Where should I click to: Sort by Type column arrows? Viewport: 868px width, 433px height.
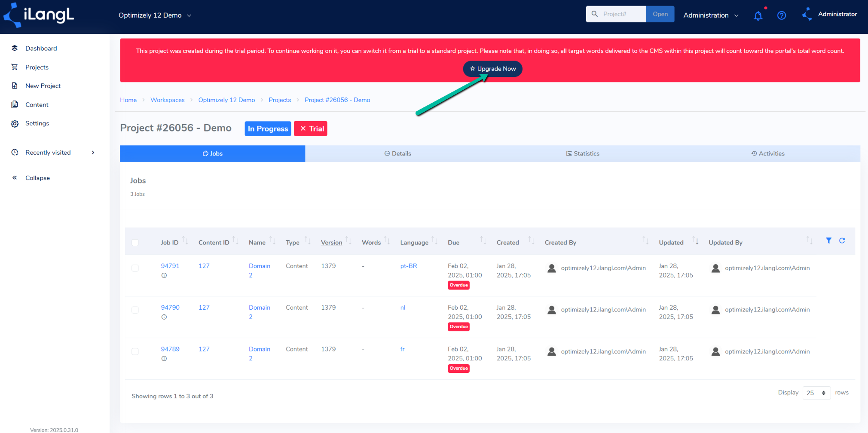point(308,241)
